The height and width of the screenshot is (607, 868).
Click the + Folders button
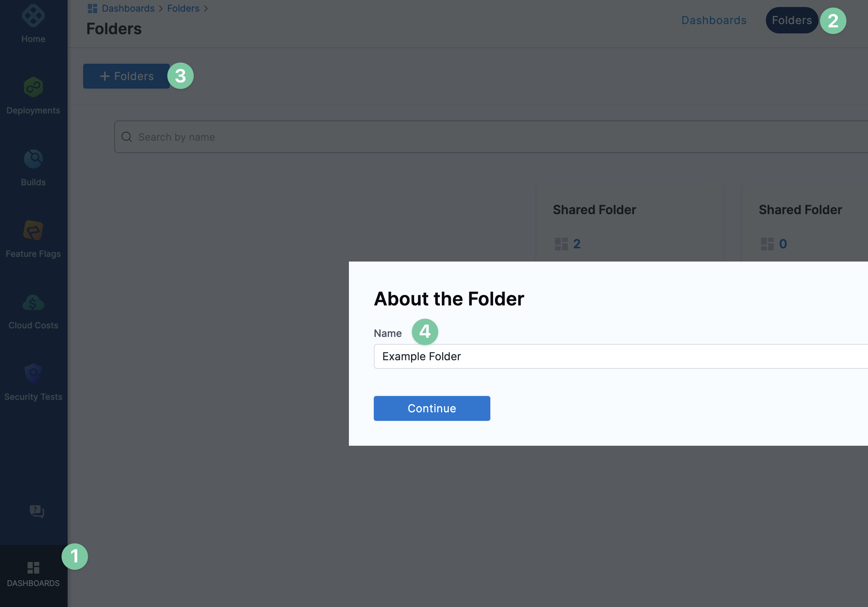point(126,76)
